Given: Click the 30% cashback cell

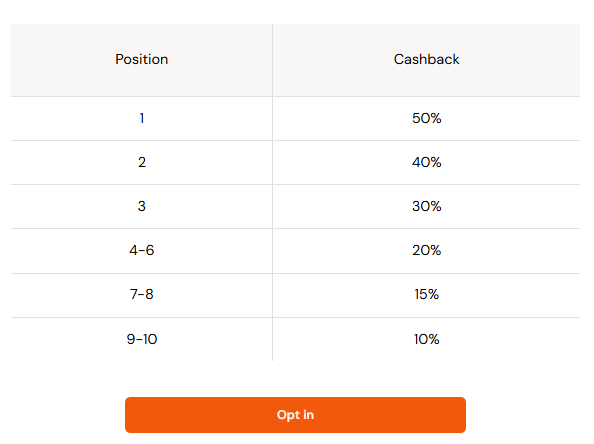Looking at the screenshot, I should [426, 206].
